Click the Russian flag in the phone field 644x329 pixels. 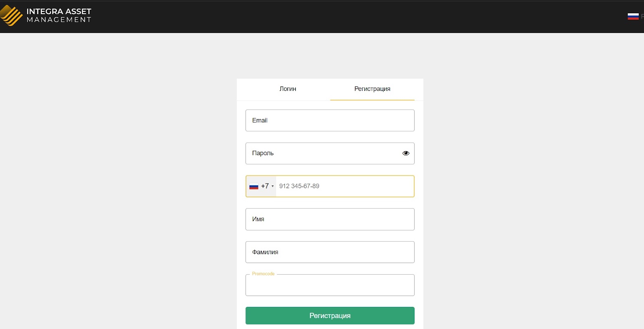[254, 186]
